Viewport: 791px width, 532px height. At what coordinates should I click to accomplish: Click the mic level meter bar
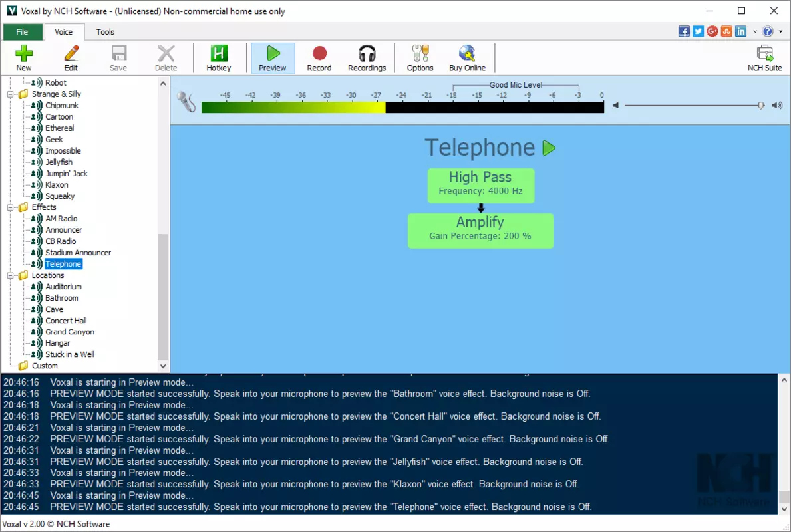click(x=402, y=107)
